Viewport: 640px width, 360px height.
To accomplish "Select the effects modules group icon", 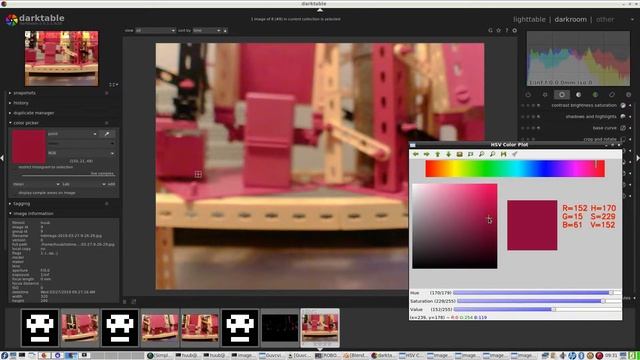I will click(x=629, y=95).
